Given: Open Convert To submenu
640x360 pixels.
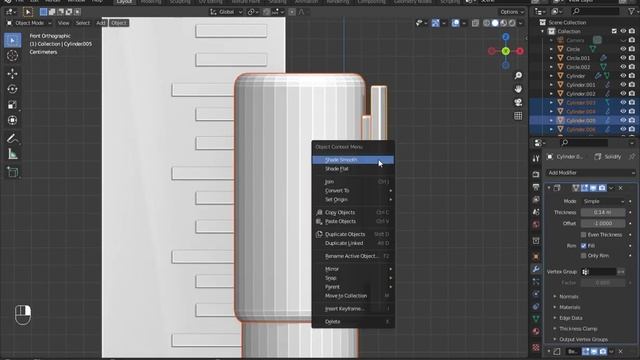Looking at the screenshot, I should [x=353, y=191].
